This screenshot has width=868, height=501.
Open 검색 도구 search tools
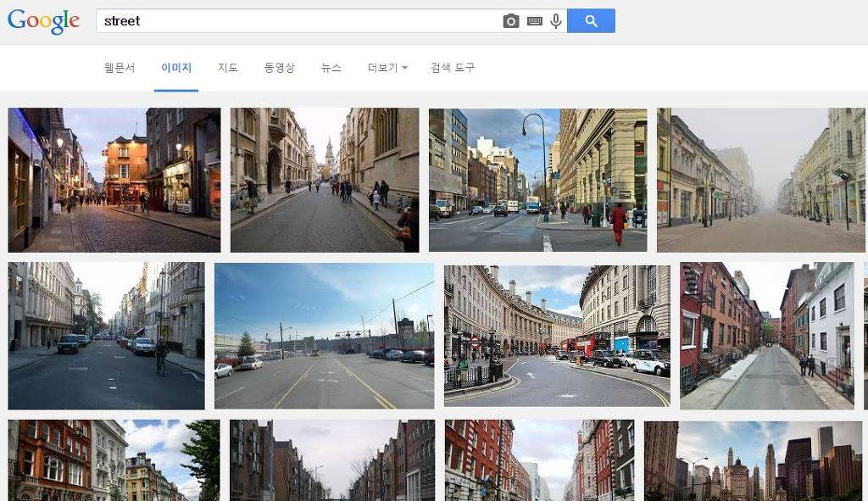coord(453,68)
